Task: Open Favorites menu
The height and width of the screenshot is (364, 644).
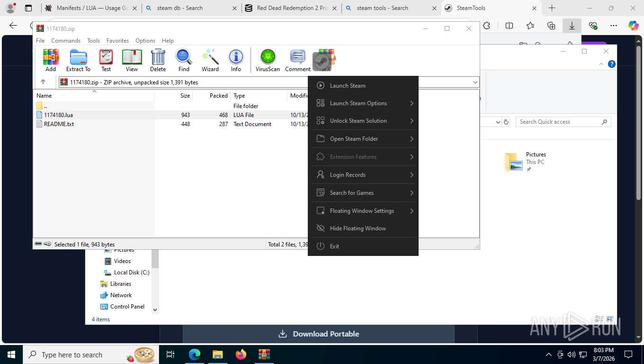Action: 117,41
